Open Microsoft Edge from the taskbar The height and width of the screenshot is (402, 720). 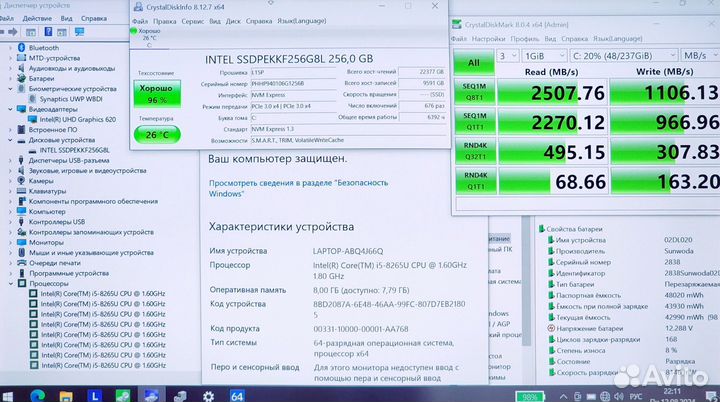(x=38, y=395)
